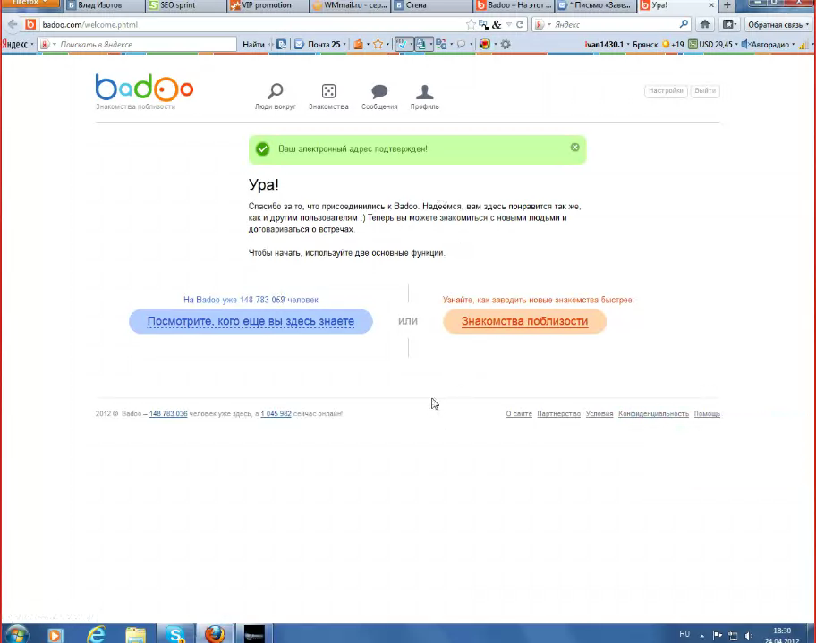Switch to VIP promotion tab
The height and width of the screenshot is (644, 816).
tap(268, 5)
